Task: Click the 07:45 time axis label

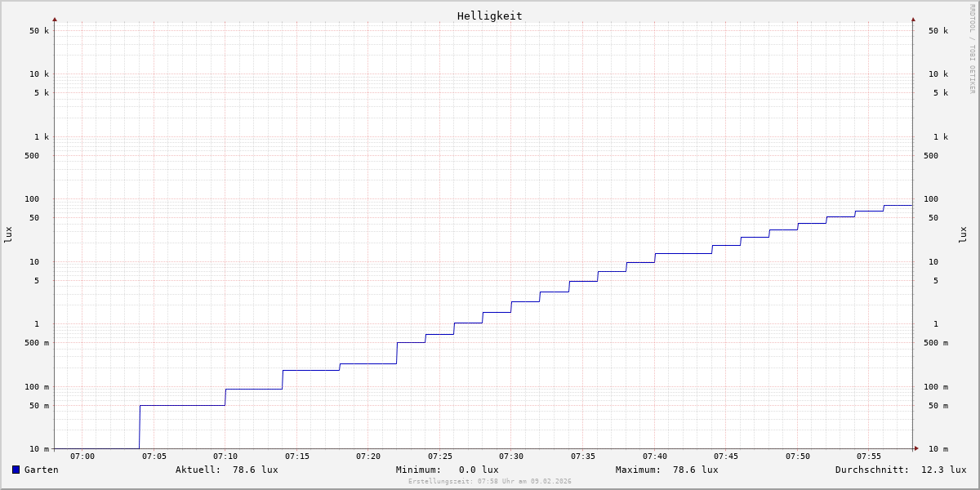Action: pos(726,457)
